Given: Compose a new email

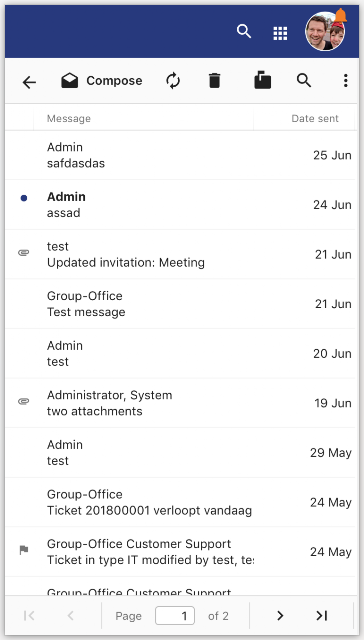Looking at the screenshot, I should (x=102, y=81).
